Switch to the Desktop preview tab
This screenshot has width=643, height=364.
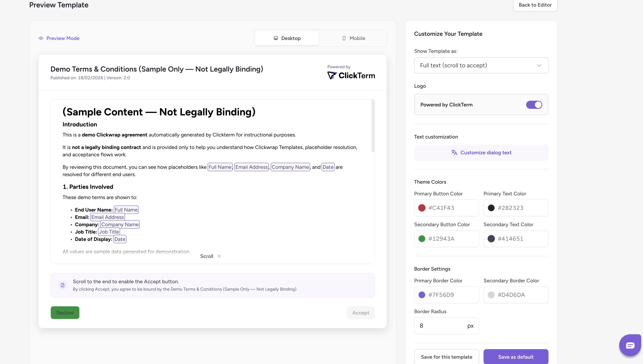(x=287, y=38)
